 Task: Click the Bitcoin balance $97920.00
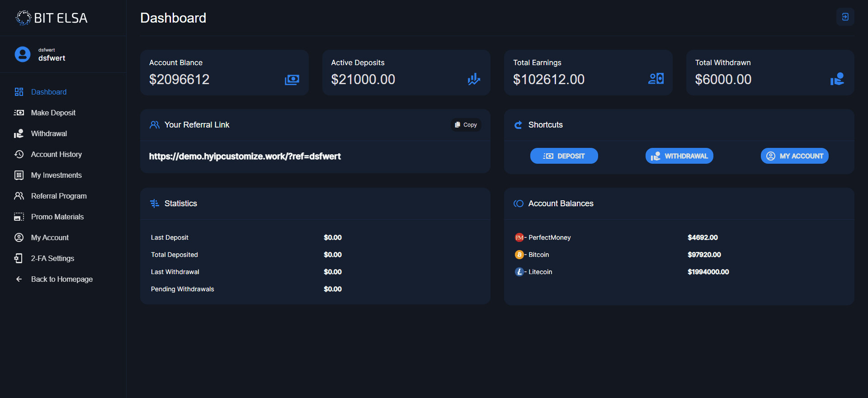[x=704, y=255]
